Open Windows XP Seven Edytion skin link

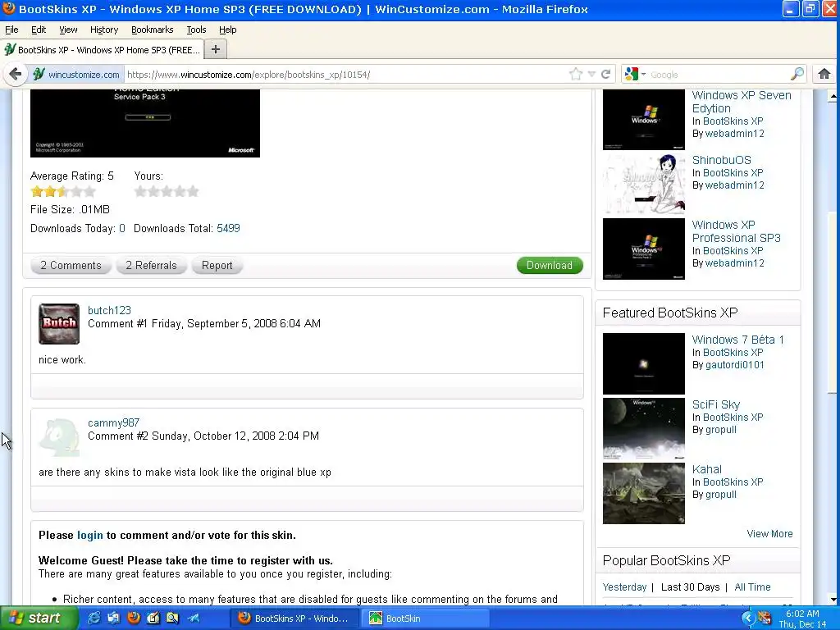pos(742,102)
